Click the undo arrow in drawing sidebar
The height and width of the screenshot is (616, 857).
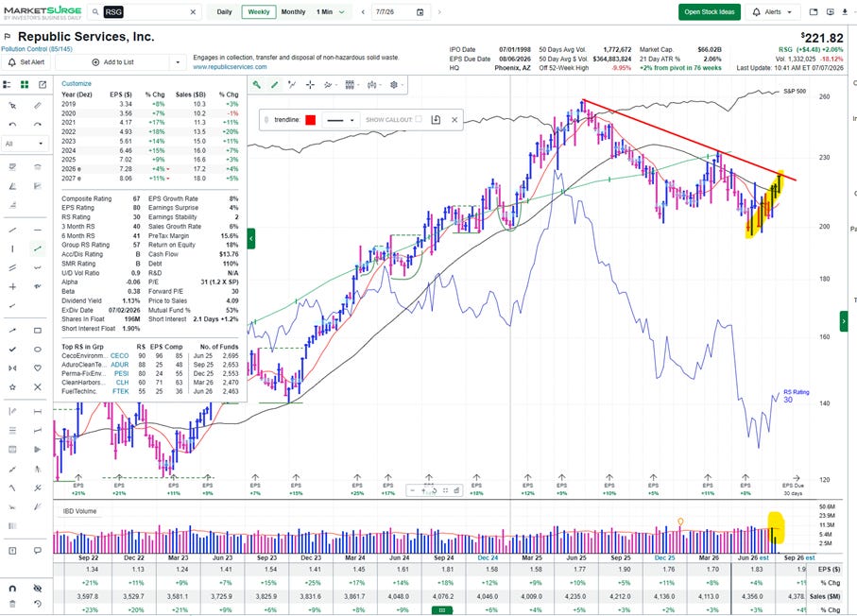click(x=12, y=125)
